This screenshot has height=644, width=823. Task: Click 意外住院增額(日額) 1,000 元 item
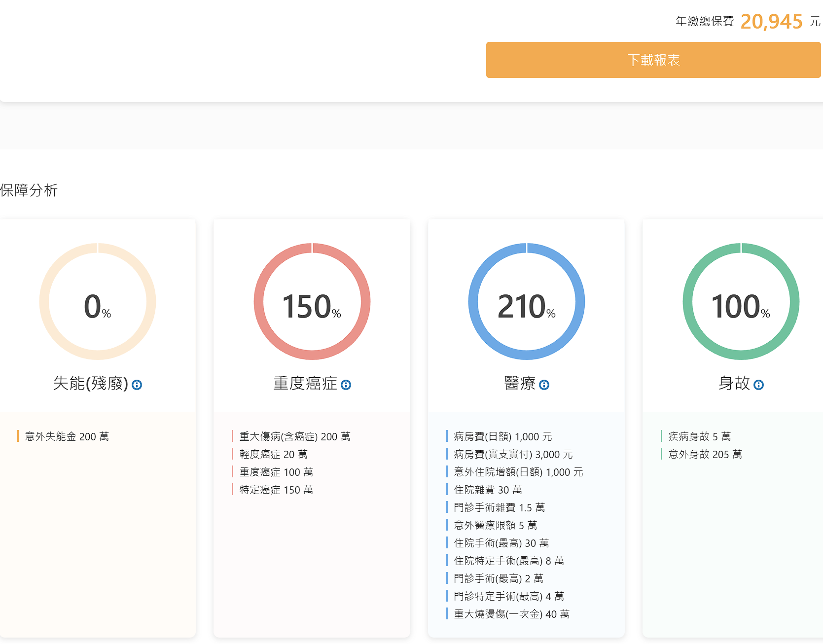coord(519,472)
